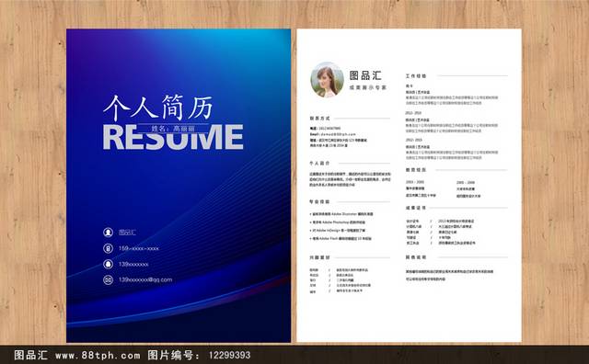
Task: Click the image number 12299393
Action: point(229,355)
